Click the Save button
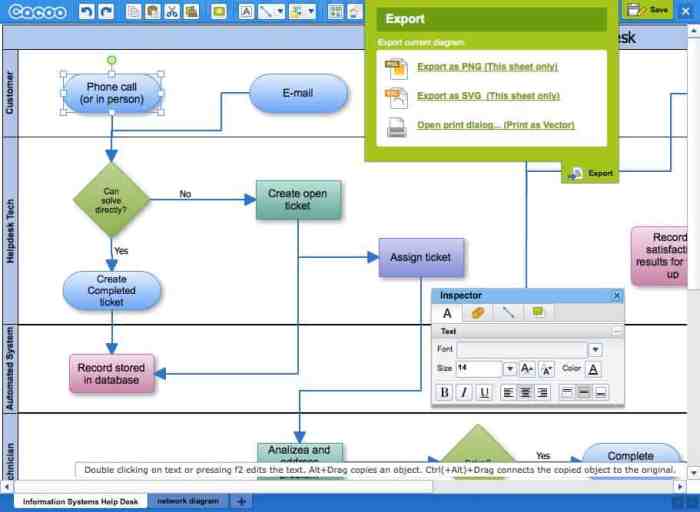This screenshot has height=512, width=700. point(648,10)
